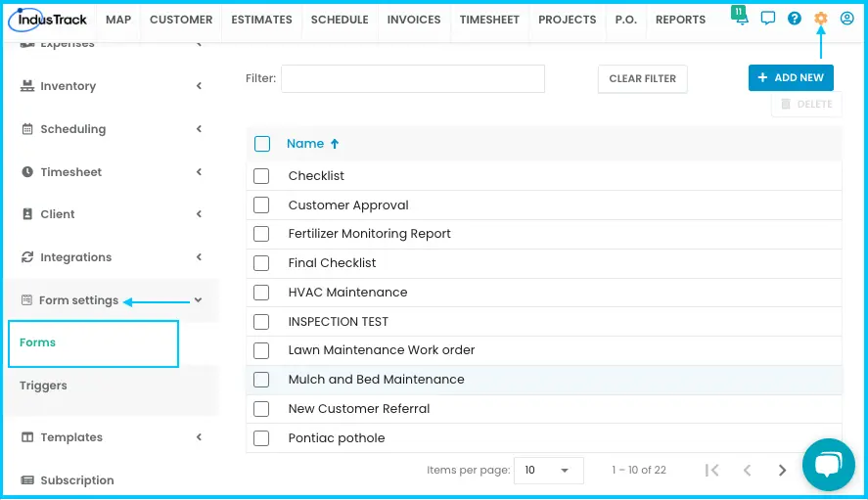Select Triggers in the sidebar
This screenshot has width=868, height=500.
point(43,386)
